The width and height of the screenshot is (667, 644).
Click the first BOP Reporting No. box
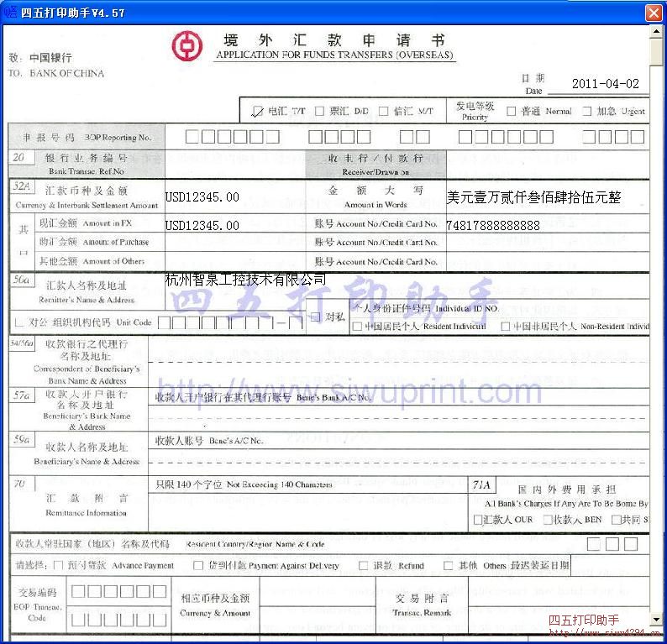click(192, 137)
